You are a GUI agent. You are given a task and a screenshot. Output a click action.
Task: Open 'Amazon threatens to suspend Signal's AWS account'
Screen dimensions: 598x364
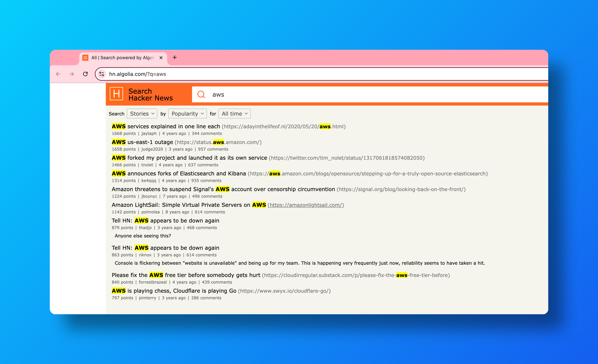[x=223, y=189]
